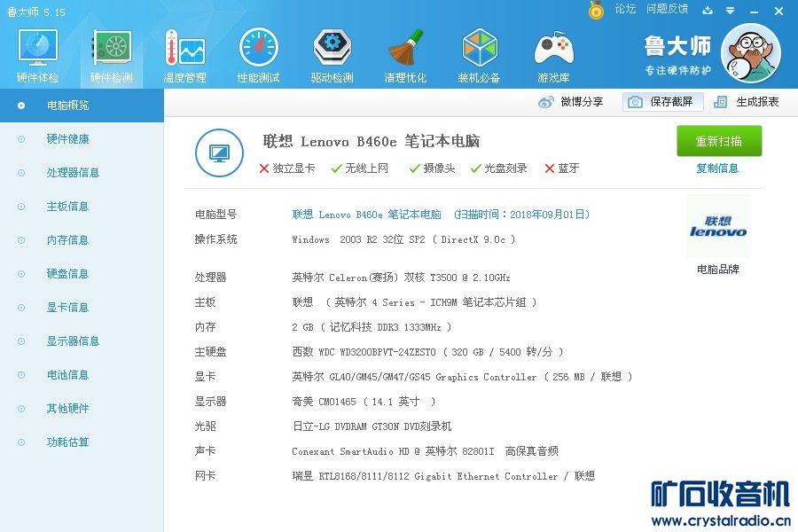The image size is (798, 532).
Task: Click the WDC WD3200BPVT hard disk value
Action: [427, 352]
